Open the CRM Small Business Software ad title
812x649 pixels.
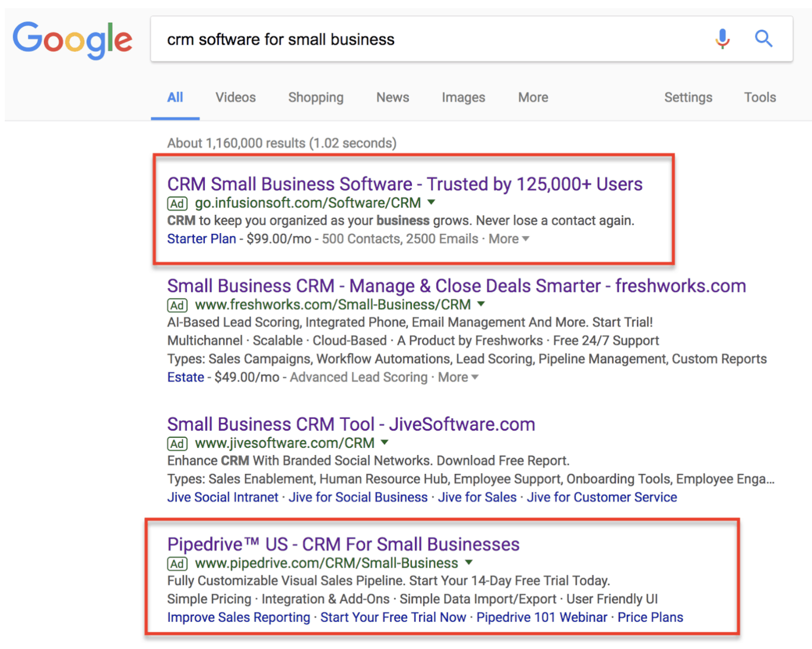pos(405,184)
